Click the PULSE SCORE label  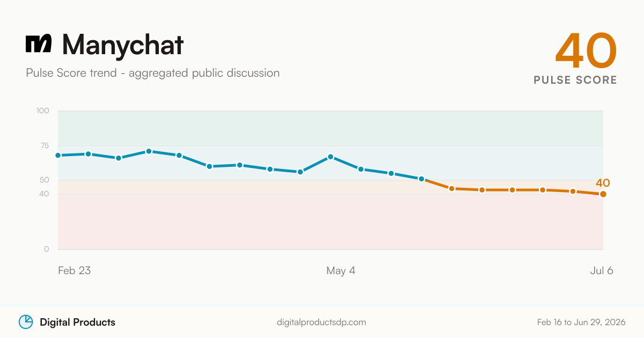click(x=575, y=80)
